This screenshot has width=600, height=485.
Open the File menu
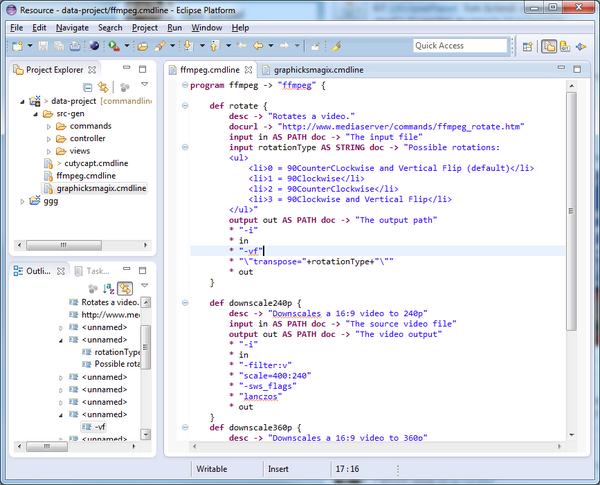16,28
